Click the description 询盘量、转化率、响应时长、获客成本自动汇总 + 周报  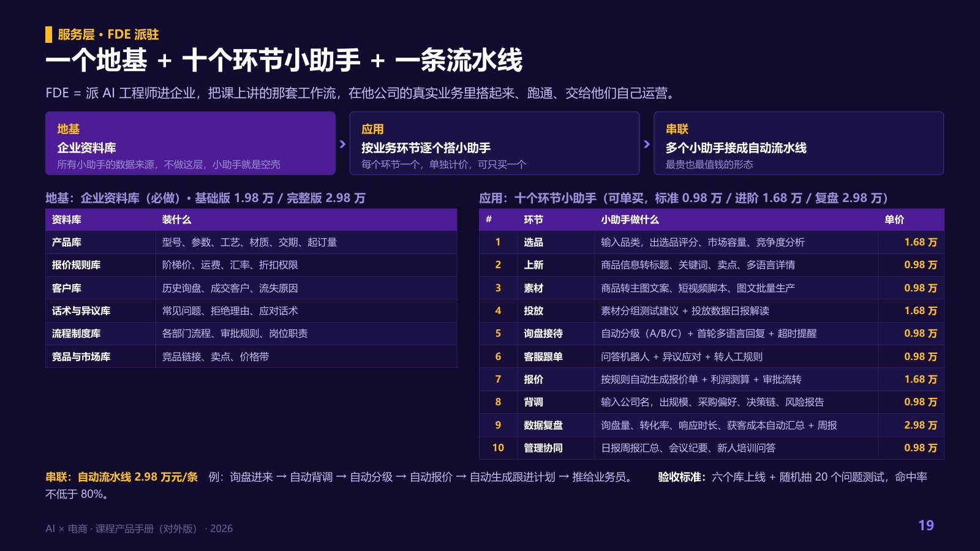tap(719, 425)
